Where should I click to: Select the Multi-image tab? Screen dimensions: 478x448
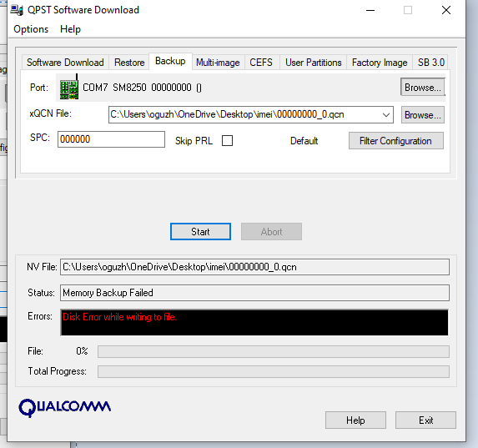(218, 63)
